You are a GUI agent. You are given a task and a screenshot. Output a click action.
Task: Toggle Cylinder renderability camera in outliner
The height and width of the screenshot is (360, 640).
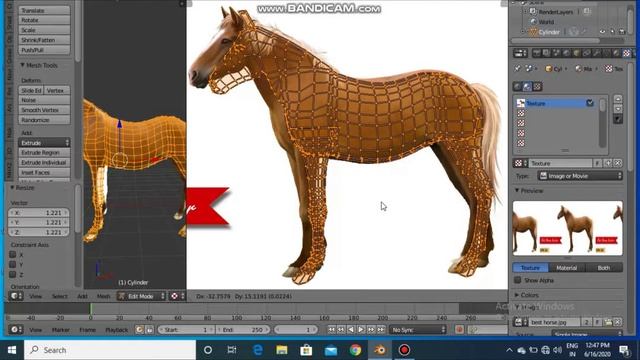622,32
